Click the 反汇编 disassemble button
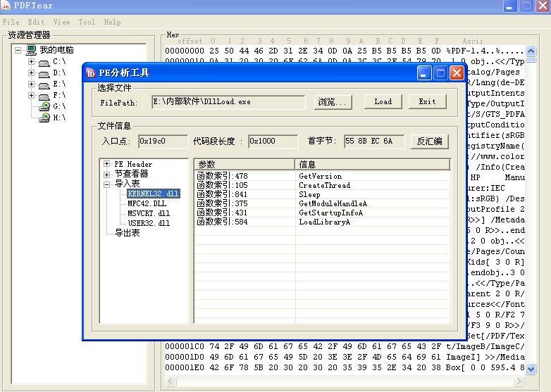 tap(429, 141)
